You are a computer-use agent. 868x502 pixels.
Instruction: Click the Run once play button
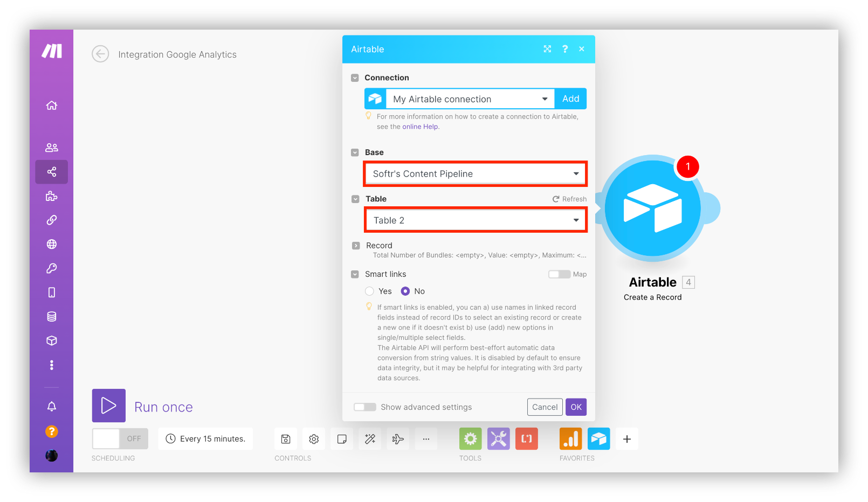coord(109,406)
